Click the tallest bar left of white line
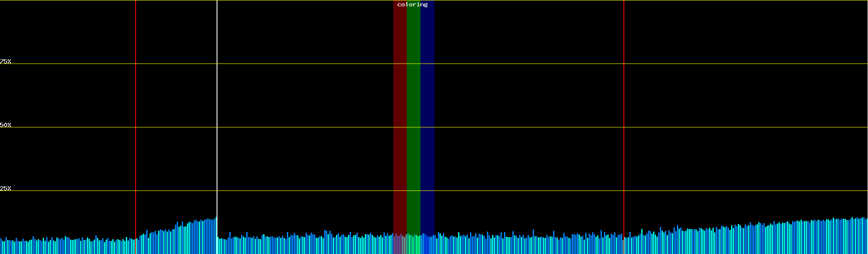Viewport: 868px width, 254px height. 216,235
